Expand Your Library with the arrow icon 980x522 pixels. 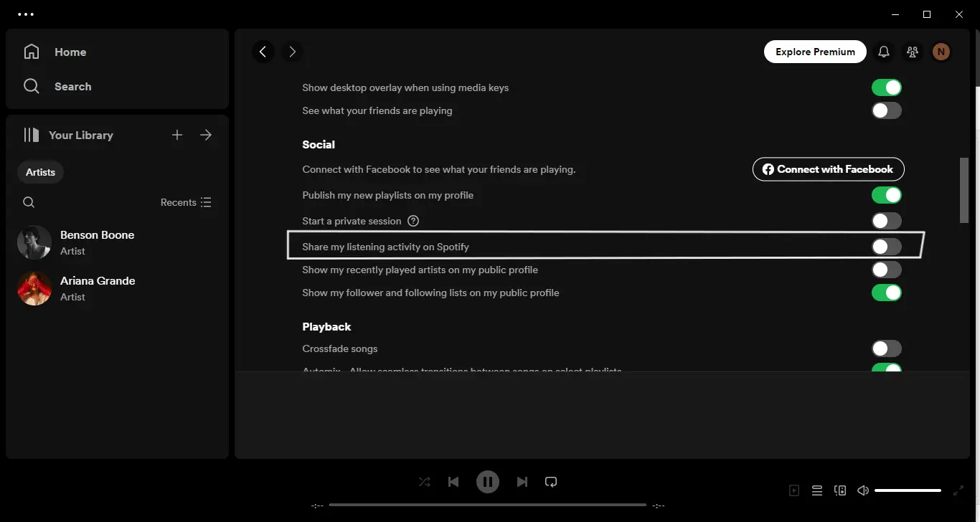click(206, 135)
